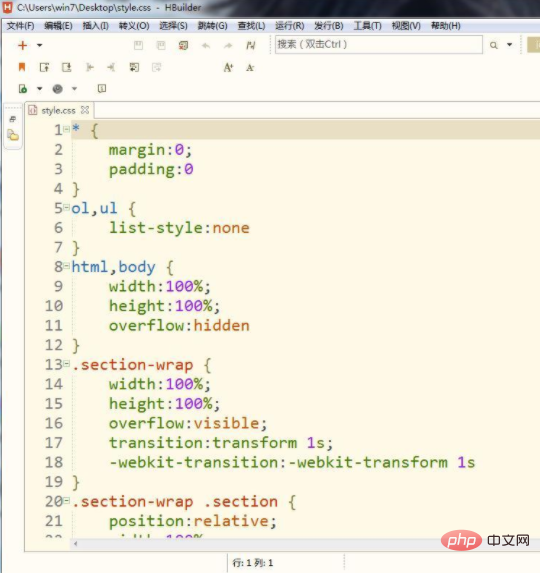Open the 转义(O) menu
The height and width of the screenshot is (573, 540).
pyautogui.click(x=134, y=26)
